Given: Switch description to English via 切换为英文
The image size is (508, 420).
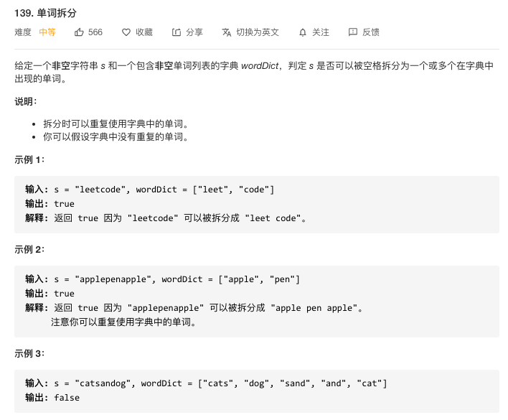Looking at the screenshot, I should (x=258, y=32).
